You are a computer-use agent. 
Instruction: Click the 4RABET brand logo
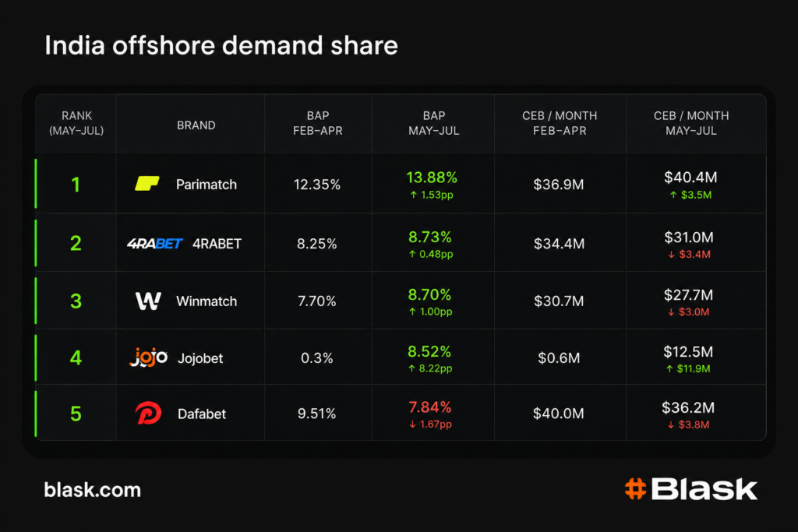(x=154, y=244)
